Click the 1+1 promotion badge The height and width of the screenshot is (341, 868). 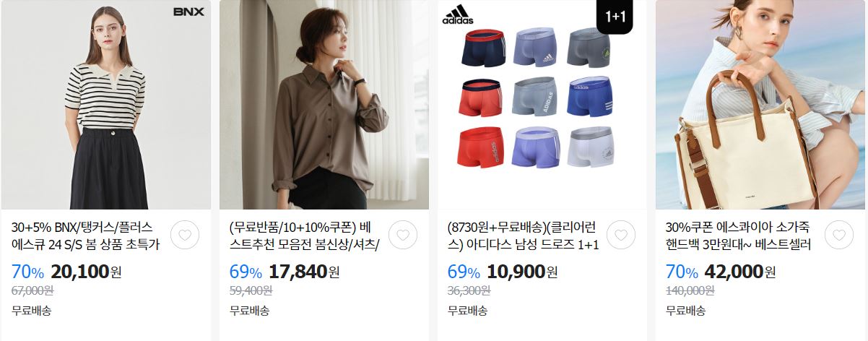pos(615,17)
